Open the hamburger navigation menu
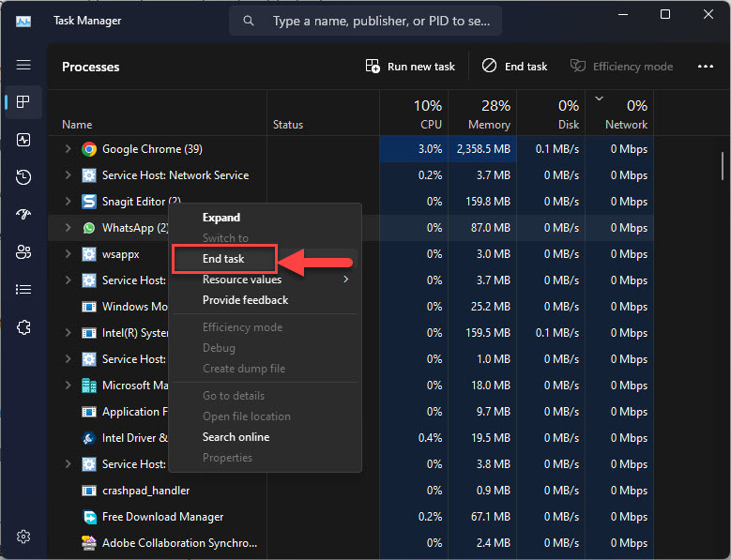The image size is (731, 560). 23,65
